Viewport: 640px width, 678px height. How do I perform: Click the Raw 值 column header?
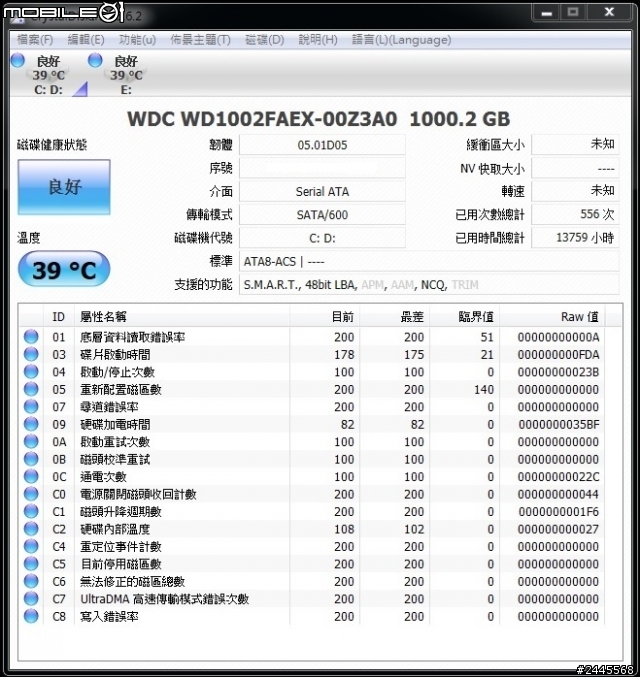[x=553, y=317]
